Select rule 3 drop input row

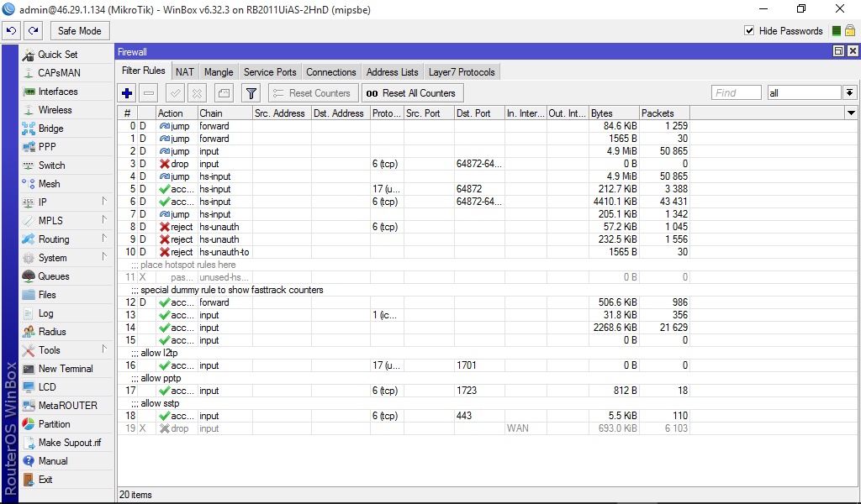(x=404, y=164)
